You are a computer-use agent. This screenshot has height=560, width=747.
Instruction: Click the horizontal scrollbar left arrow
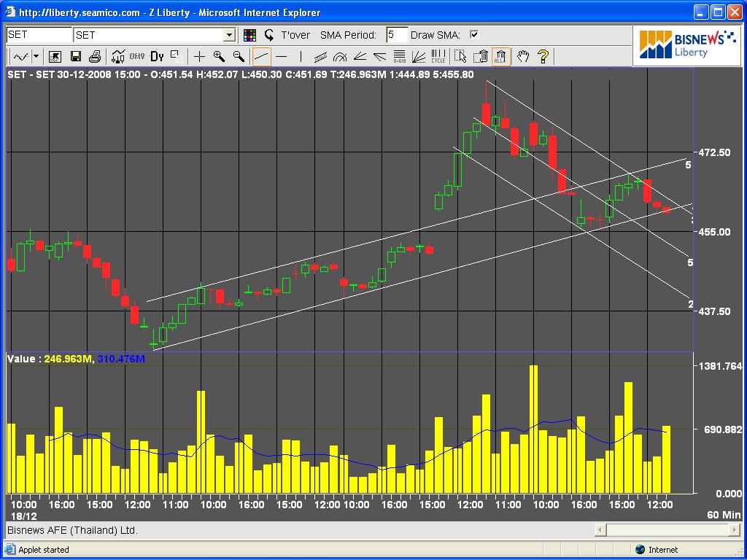click(600, 529)
